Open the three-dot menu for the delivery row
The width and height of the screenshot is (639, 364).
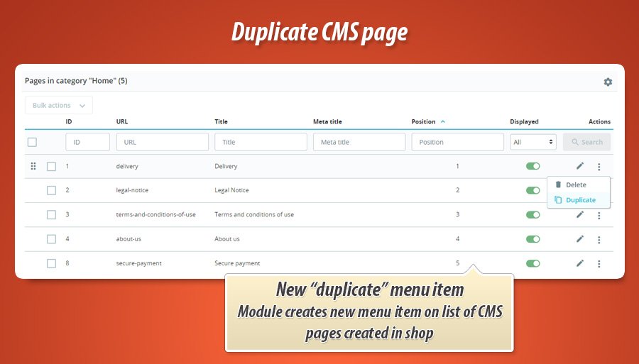click(599, 167)
